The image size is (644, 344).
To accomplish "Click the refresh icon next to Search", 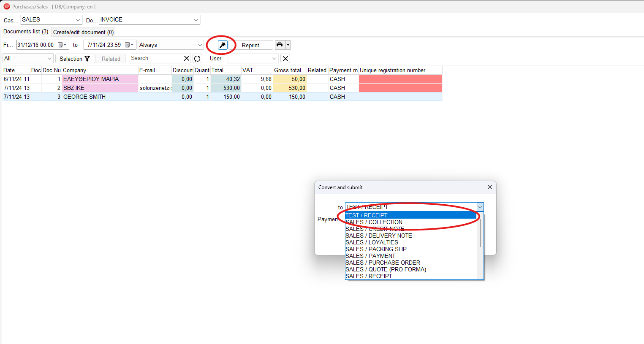I will [x=197, y=59].
